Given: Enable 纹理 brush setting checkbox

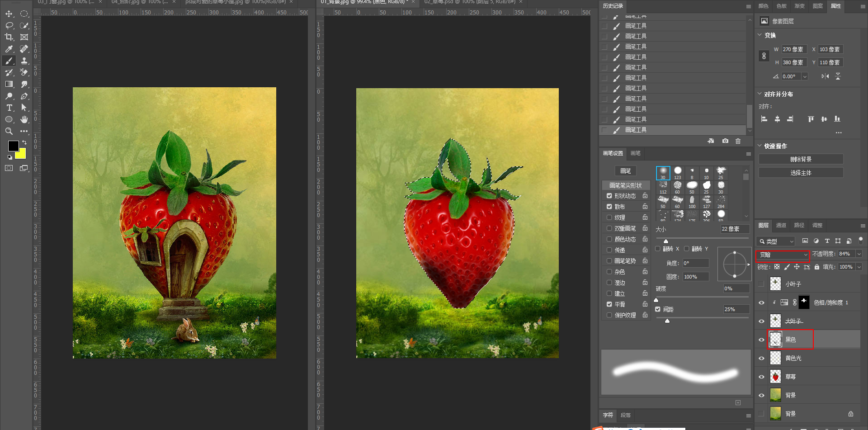Looking at the screenshot, I should pos(609,217).
